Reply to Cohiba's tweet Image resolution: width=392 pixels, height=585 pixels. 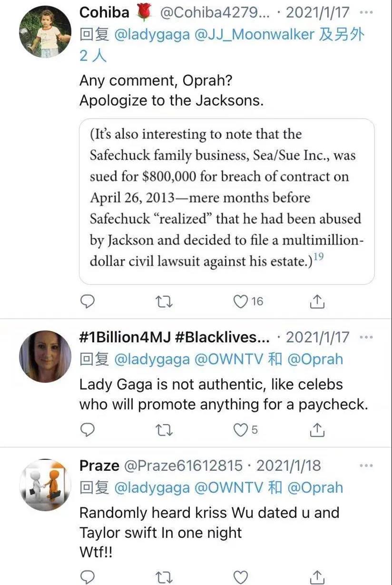coord(87,301)
